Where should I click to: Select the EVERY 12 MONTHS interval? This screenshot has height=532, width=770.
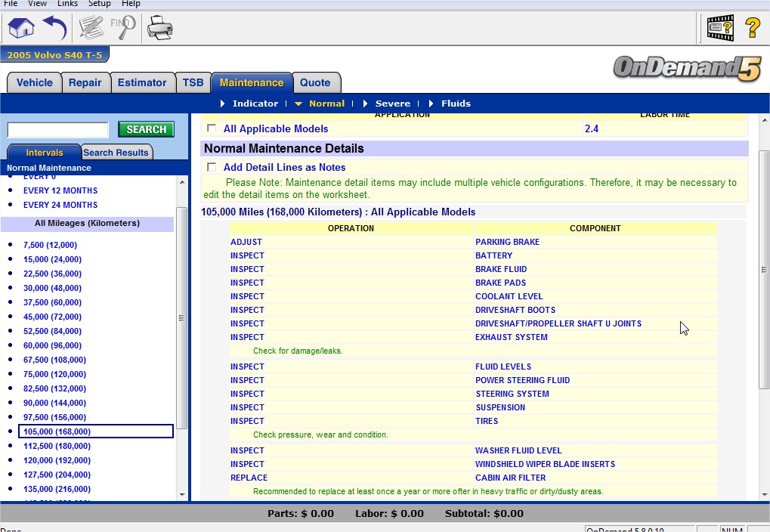pos(60,190)
